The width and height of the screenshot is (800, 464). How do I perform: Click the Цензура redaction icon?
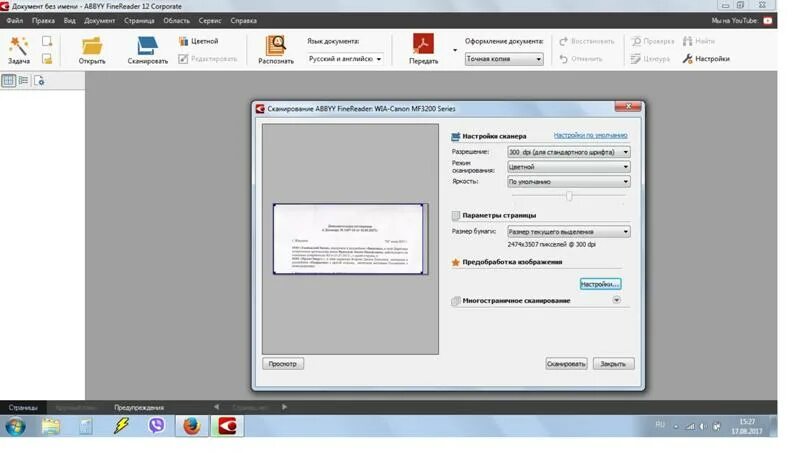[x=636, y=59]
